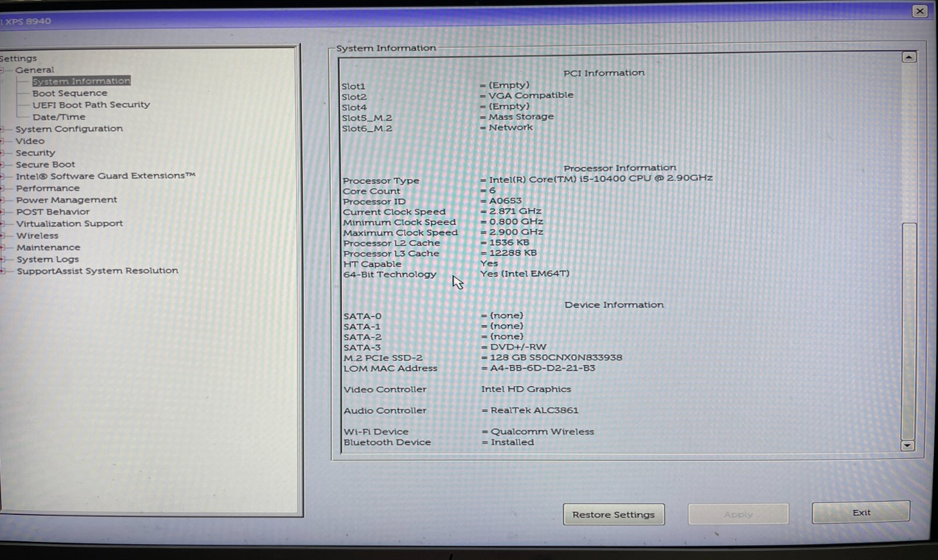
Task: Click the scroll down arrow of System Information
Action: (x=908, y=446)
